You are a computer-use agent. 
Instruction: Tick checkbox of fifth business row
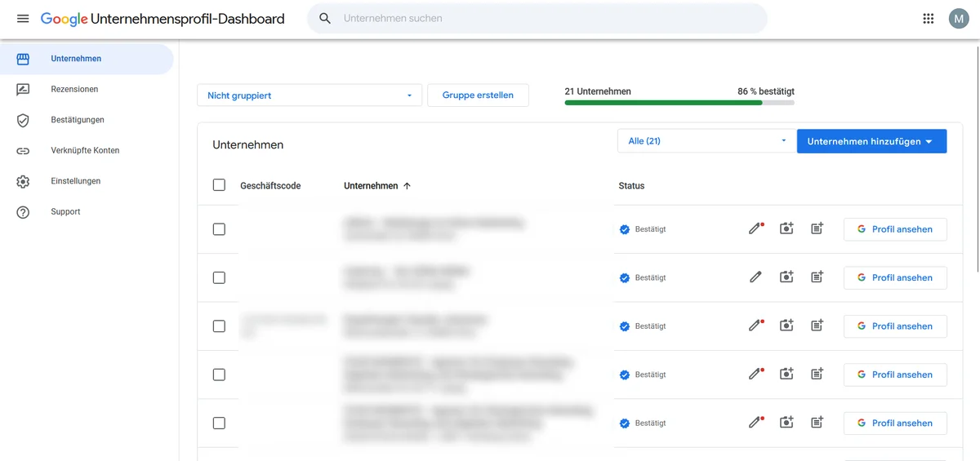pos(219,423)
